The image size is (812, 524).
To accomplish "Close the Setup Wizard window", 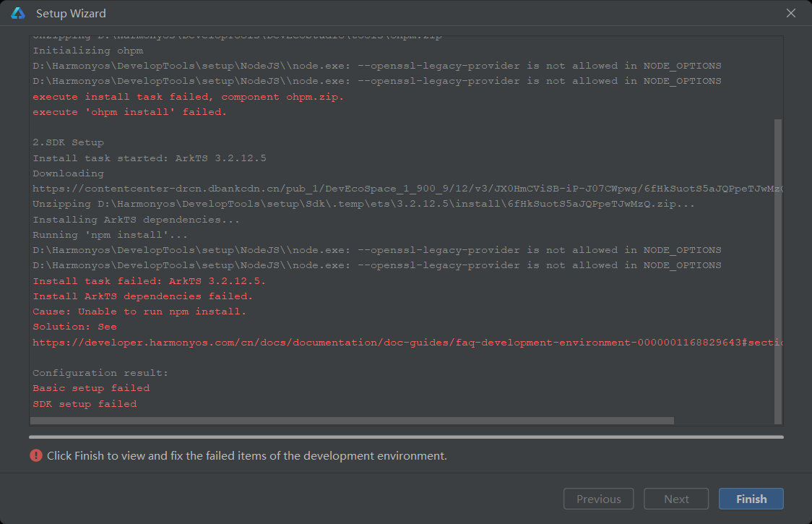I will pyautogui.click(x=791, y=14).
